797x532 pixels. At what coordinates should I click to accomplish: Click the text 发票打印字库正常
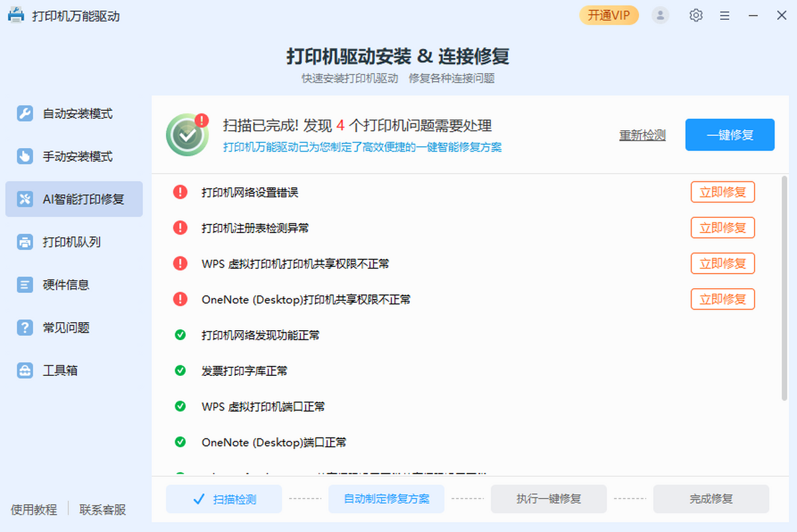tap(244, 371)
